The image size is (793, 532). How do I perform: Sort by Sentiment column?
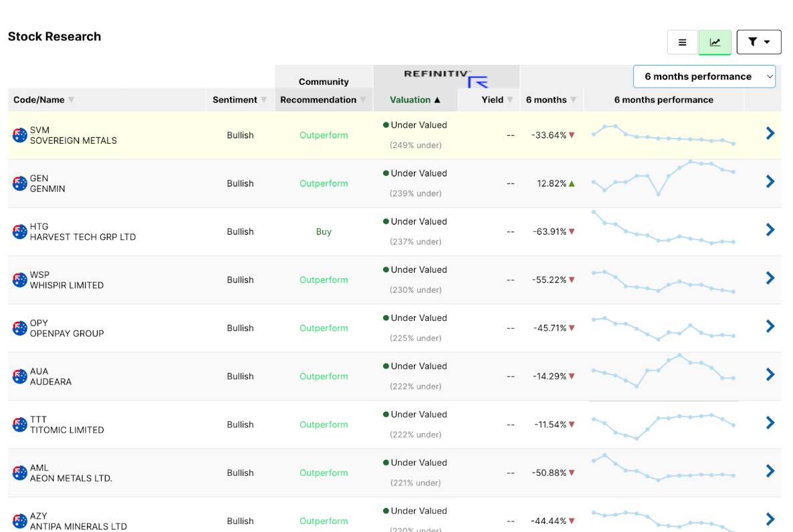(239, 100)
